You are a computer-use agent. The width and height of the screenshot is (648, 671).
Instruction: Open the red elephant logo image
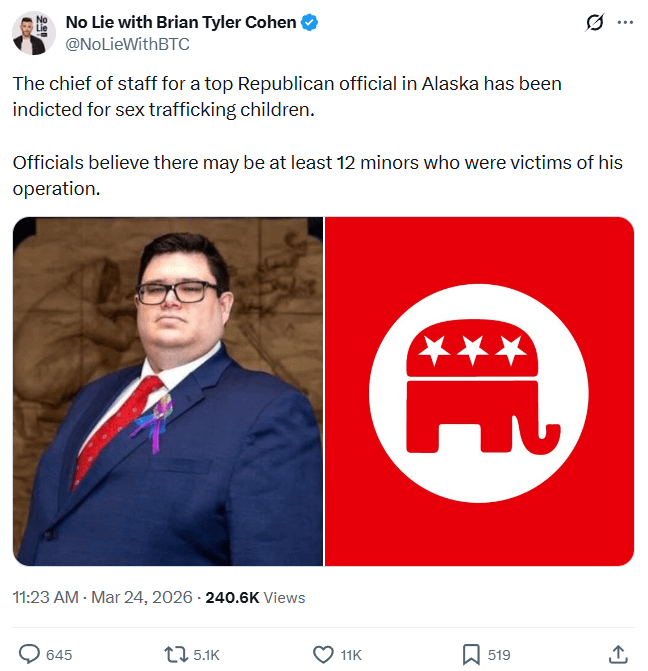pos(480,392)
